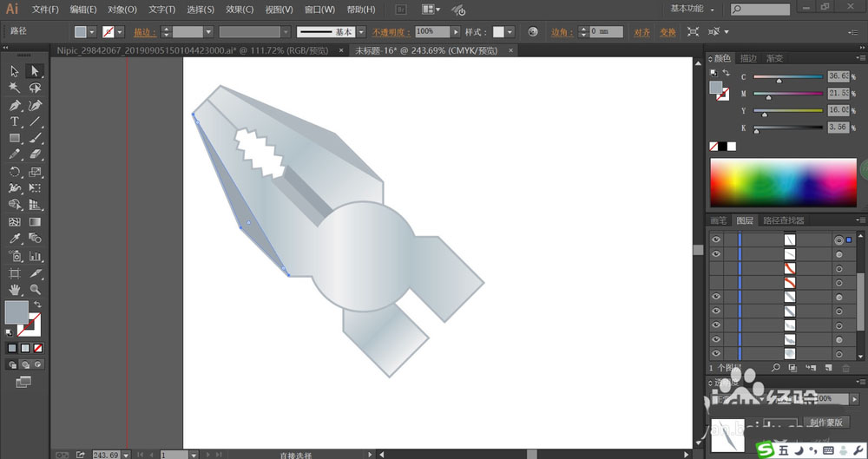Swap fill and stroke in toolbox
Image resolution: width=868 pixels, height=459 pixels.
click(x=37, y=305)
